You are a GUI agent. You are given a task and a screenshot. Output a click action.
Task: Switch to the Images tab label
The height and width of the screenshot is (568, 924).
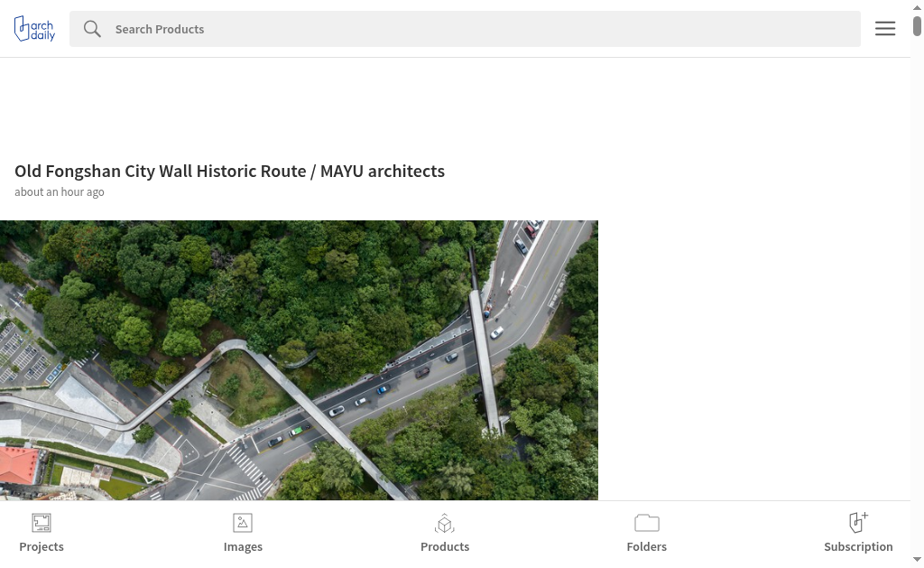(243, 546)
